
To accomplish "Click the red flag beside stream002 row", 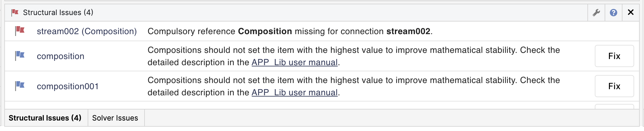I will pos(20,31).
